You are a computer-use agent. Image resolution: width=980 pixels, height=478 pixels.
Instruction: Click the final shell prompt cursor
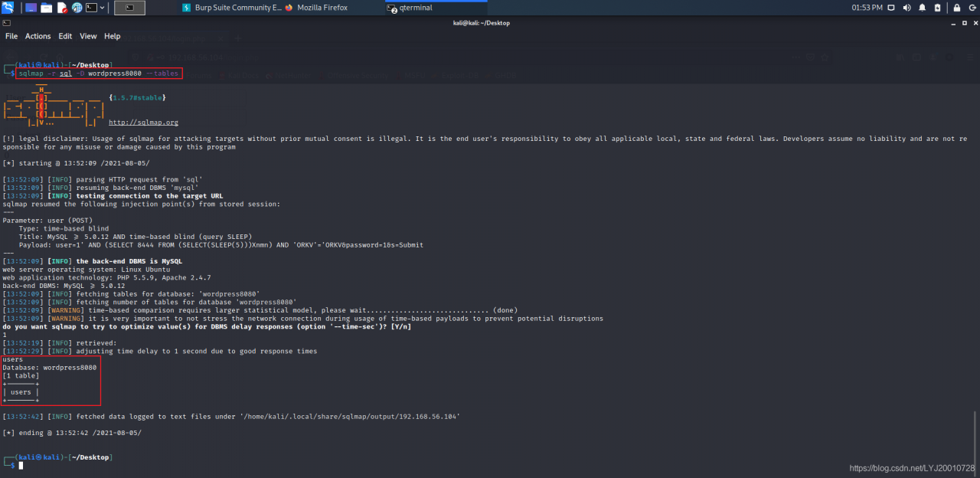[21, 466]
